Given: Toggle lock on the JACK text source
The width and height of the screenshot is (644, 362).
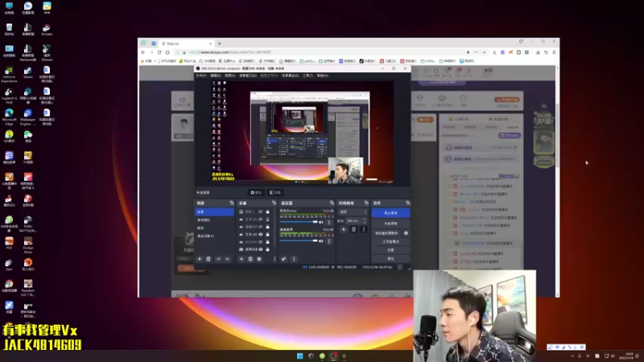Looking at the screenshot, I should (268, 242).
